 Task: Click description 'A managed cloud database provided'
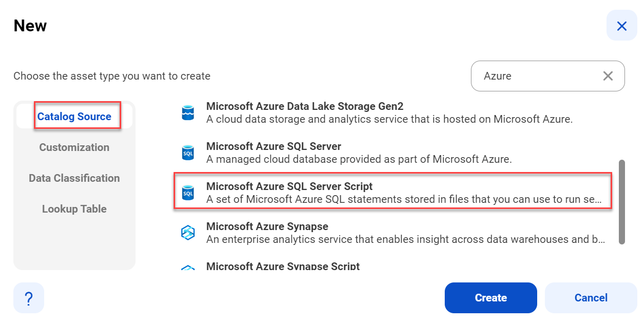pos(359,159)
